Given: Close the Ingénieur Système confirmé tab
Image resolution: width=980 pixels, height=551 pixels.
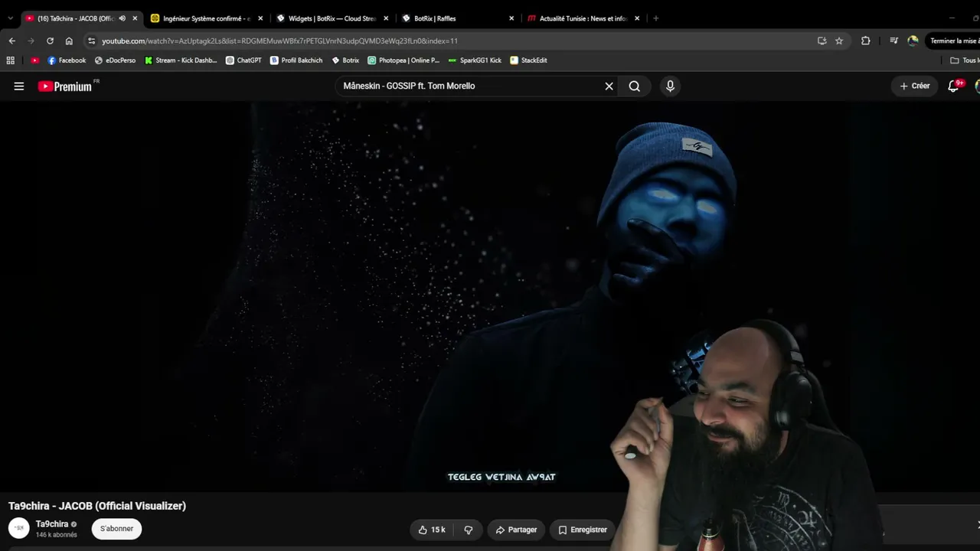Looking at the screenshot, I should coord(260,18).
